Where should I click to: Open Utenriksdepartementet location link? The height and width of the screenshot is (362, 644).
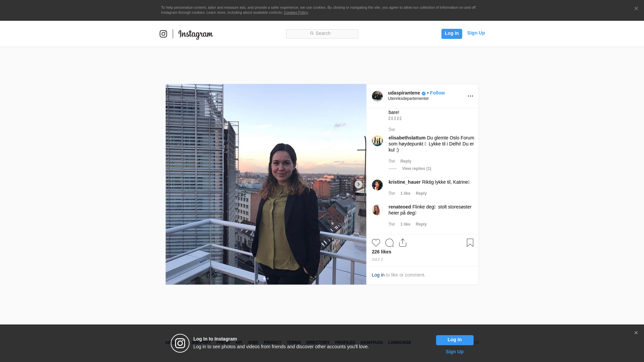[408, 99]
